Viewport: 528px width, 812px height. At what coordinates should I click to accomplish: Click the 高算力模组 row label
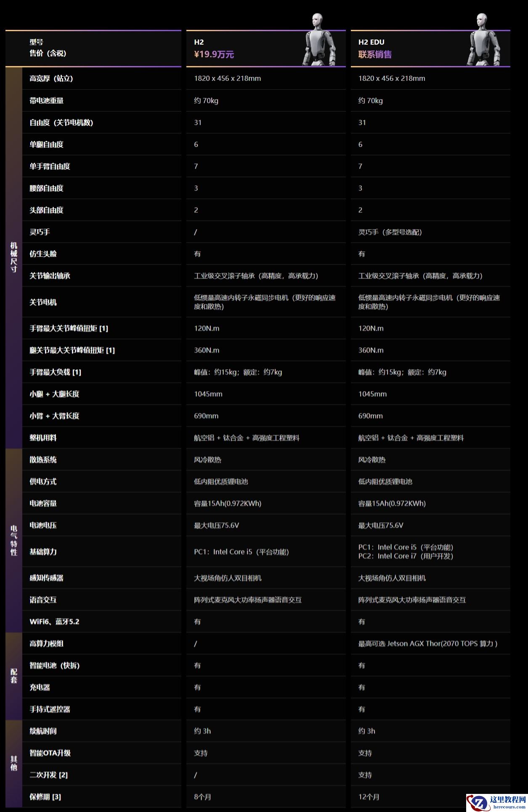(46, 643)
